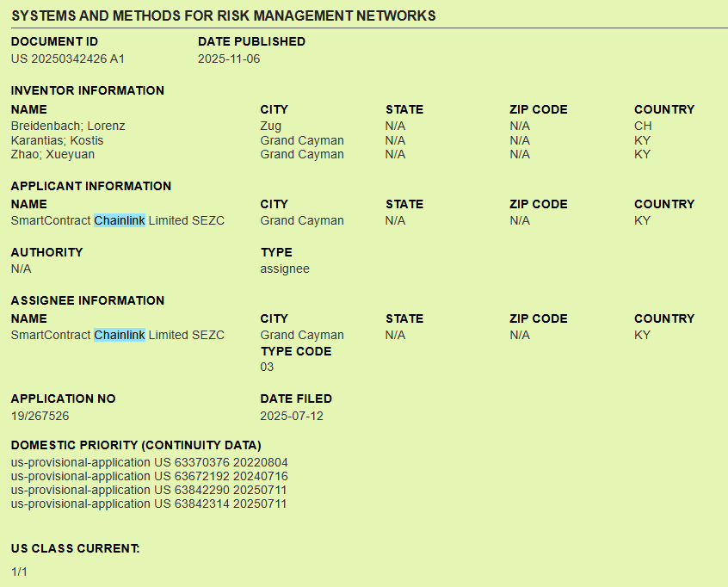Viewport: 728px width, 587px height.
Task: Select the Document ID heading
Action: (x=54, y=42)
